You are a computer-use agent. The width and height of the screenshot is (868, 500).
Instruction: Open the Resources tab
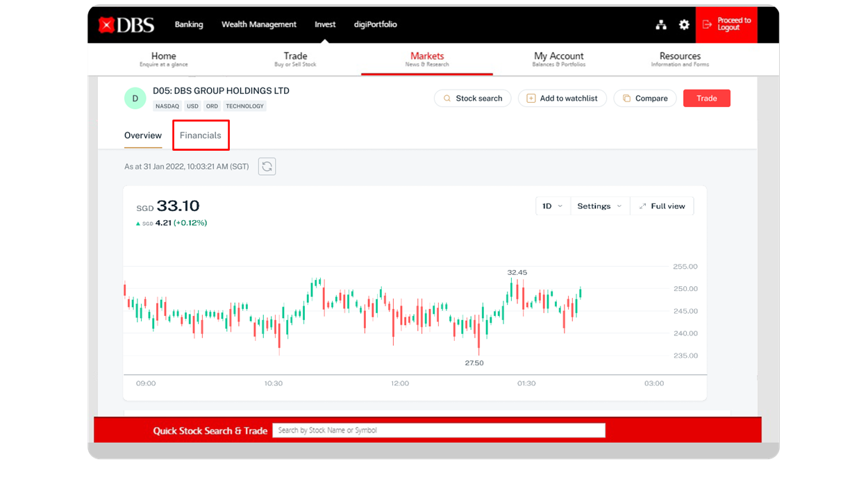point(680,59)
